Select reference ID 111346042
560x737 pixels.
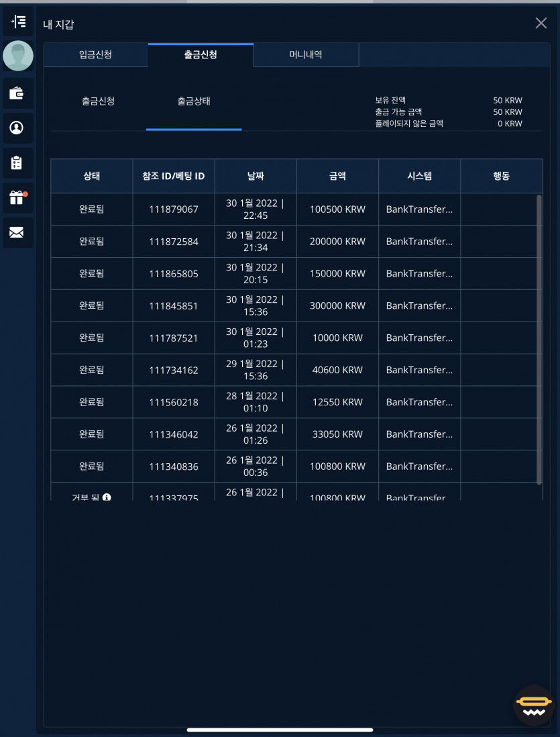coord(173,434)
